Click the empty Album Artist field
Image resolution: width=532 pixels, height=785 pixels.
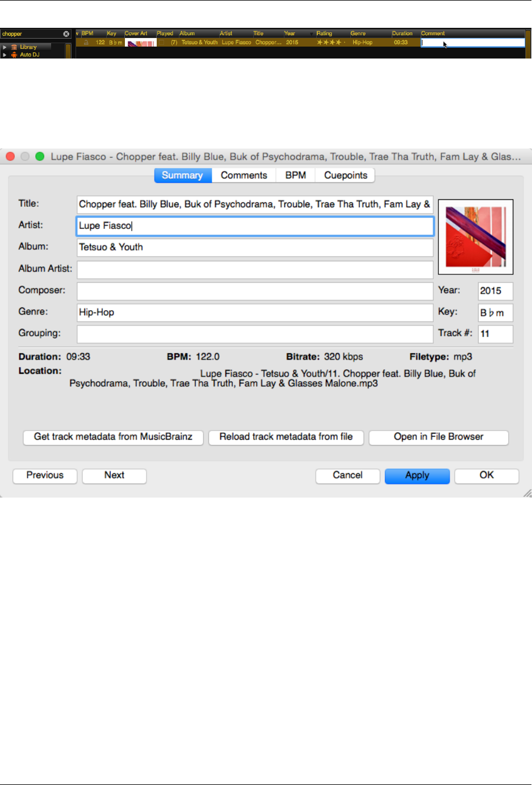click(x=255, y=269)
